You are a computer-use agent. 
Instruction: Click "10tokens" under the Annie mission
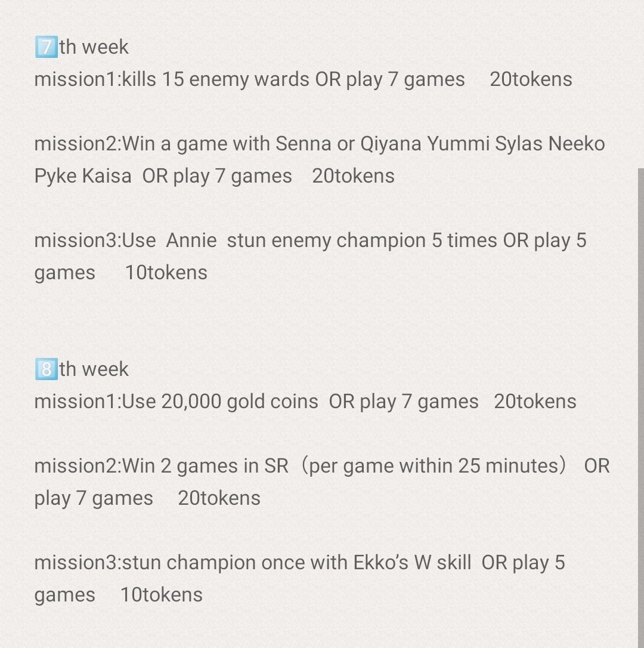click(x=166, y=273)
